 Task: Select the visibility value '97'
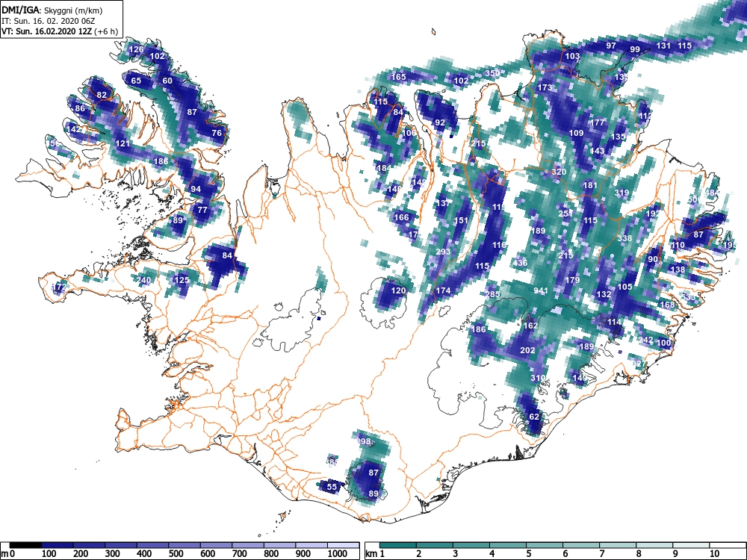point(611,46)
